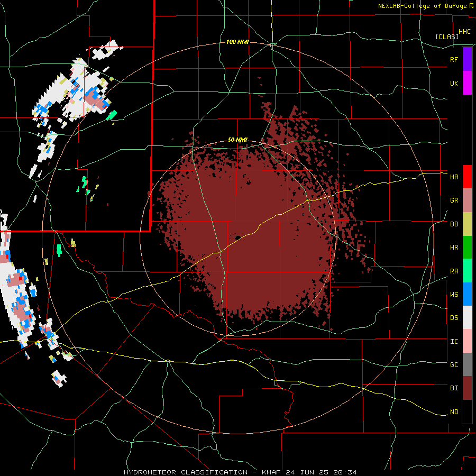Click the 'NEXLAB-College of DuPage' credit text

423,6
